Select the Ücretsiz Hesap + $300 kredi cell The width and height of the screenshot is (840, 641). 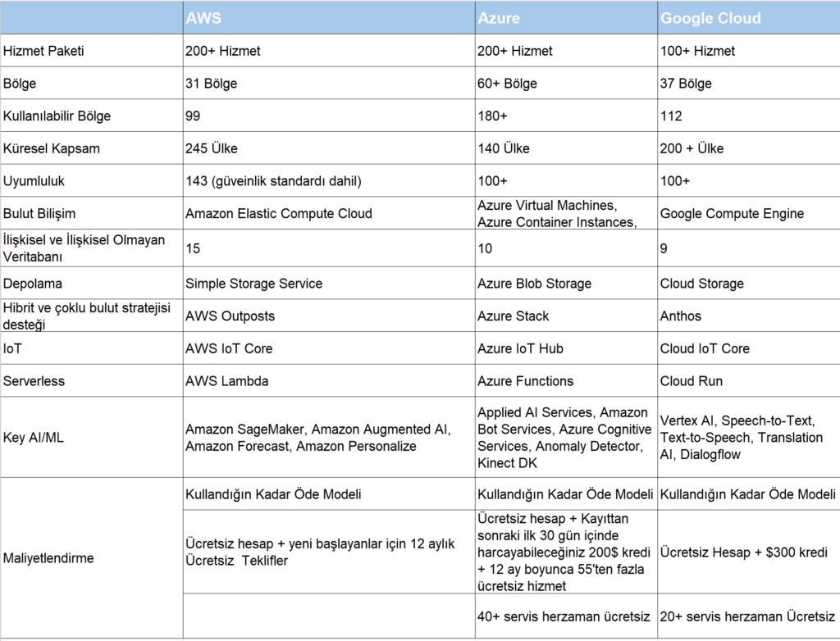[x=748, y=552]
